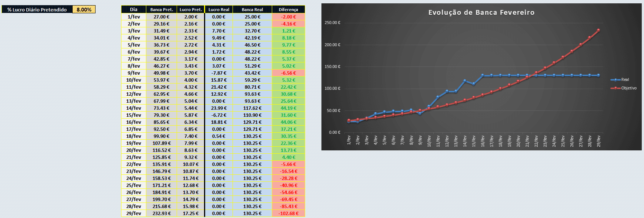Click Banca Real cell '46.50 €'
The image size is (644, 218).
click(252, 45)
